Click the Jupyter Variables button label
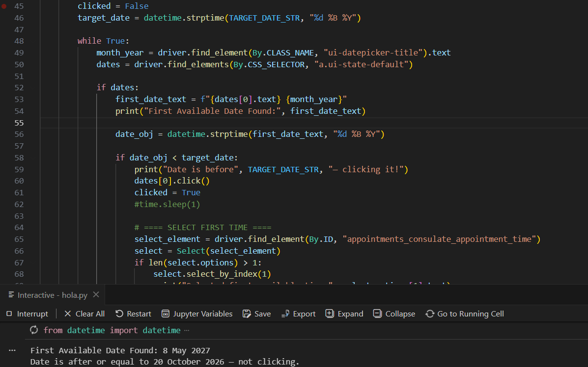Screen dimensions: 588x367 click(203, 314)
